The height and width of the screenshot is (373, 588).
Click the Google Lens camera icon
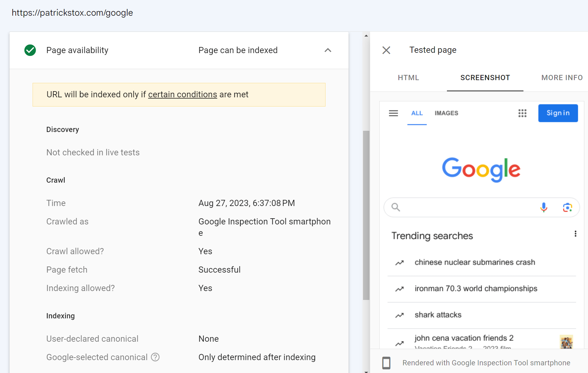(567, 207)
